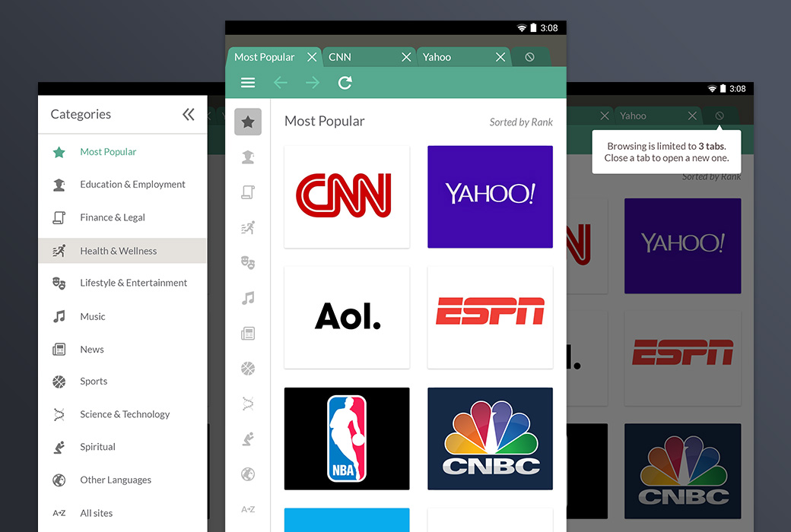Viewport: 791px width, 532px height.
Task: Switch to the Most Popular tab
Action: coord(265,57)
